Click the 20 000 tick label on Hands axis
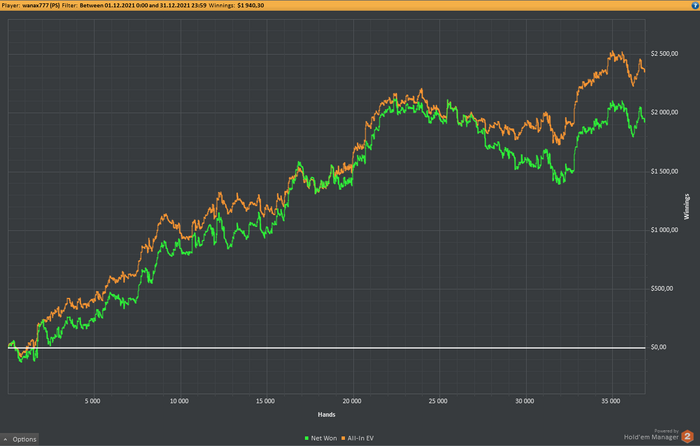700x446 pixels. coord(352,401)
